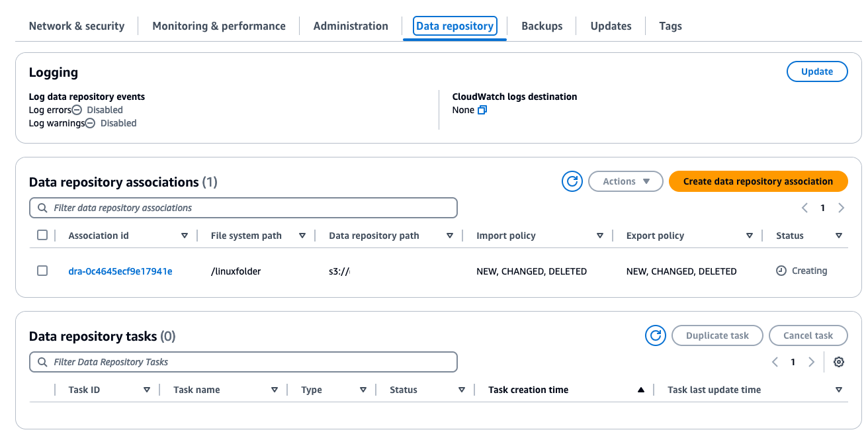The height and width of the screenshot is (440, 868).
Task: Open association dra-0c4645ecf9e17941e link
Action: tap(120, 271)
